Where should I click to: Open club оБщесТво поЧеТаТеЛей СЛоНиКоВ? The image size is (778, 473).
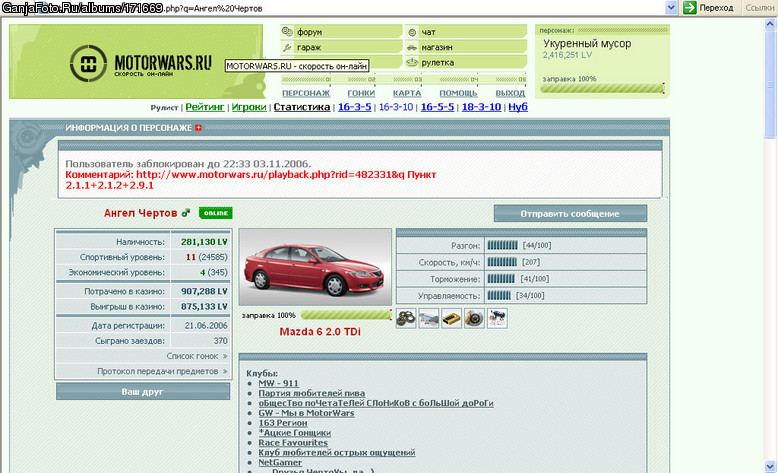376,403
